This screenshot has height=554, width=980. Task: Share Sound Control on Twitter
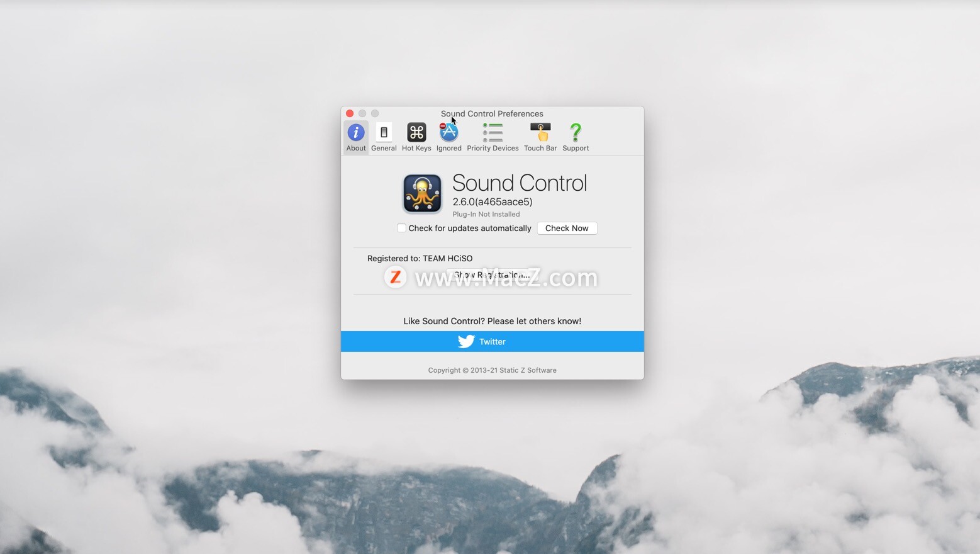tap(491, 341)
